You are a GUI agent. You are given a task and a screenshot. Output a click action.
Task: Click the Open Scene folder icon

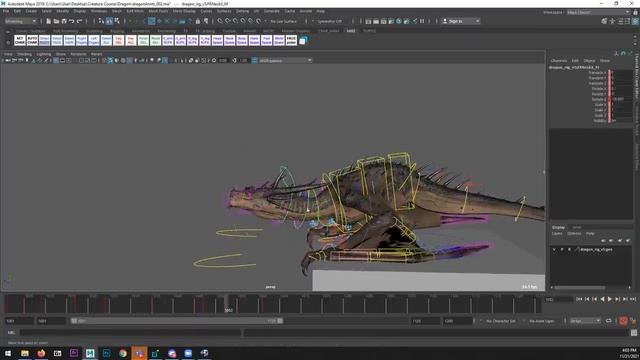(x=56, y=21)
